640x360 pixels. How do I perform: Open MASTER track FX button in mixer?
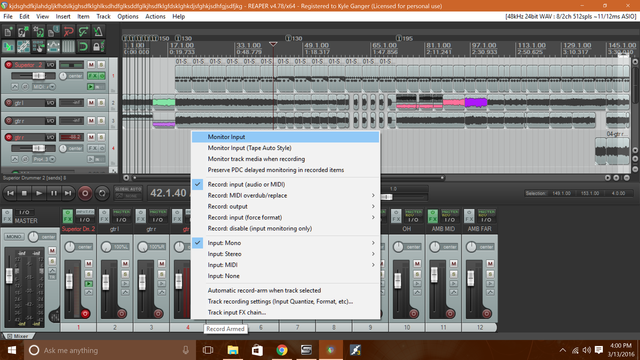(7, 216)
